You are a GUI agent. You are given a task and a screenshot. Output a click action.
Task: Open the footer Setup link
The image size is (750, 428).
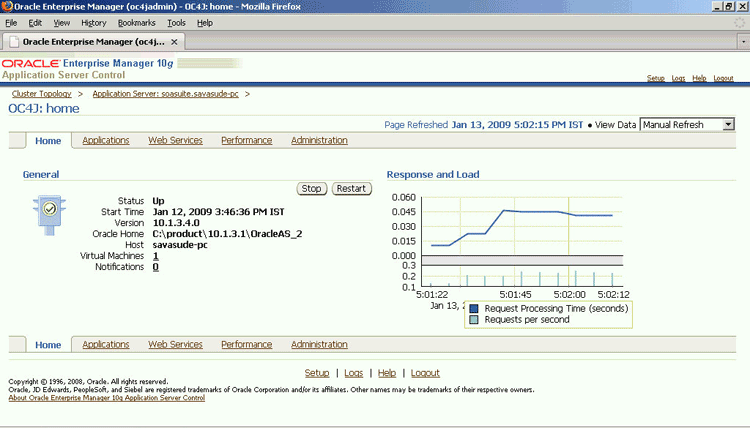click(317, 373)
